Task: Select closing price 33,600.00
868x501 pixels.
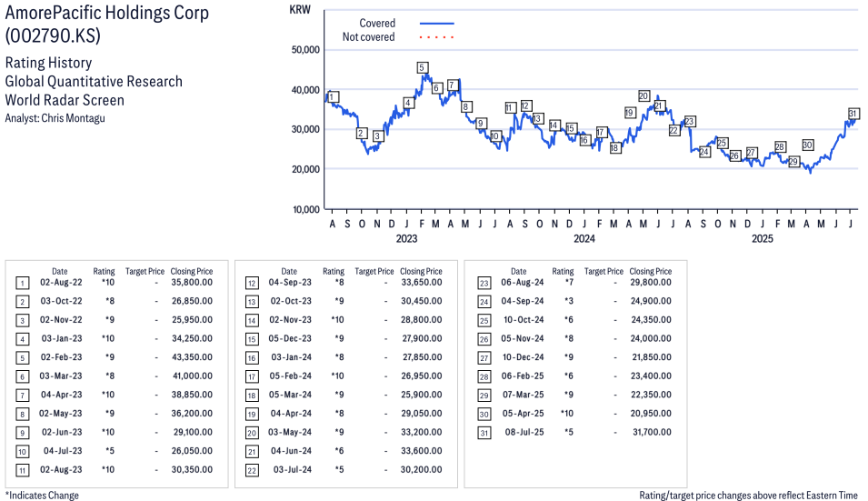Action: (x=421, y=451)
